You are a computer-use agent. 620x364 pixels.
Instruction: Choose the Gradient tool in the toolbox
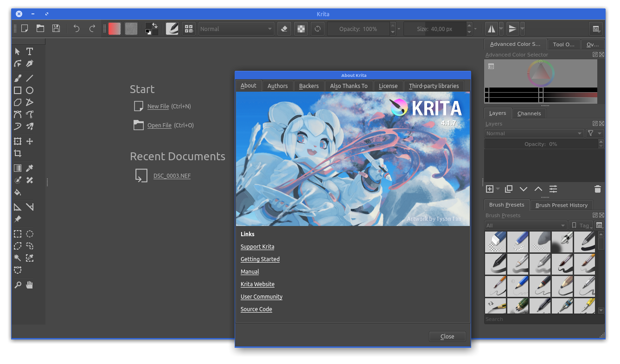[18, 168]
